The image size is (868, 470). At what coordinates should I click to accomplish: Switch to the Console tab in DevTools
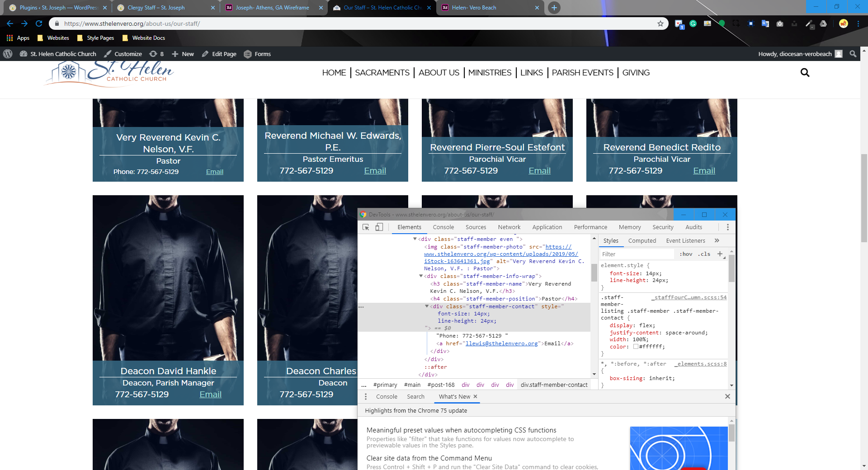[443, 227]
